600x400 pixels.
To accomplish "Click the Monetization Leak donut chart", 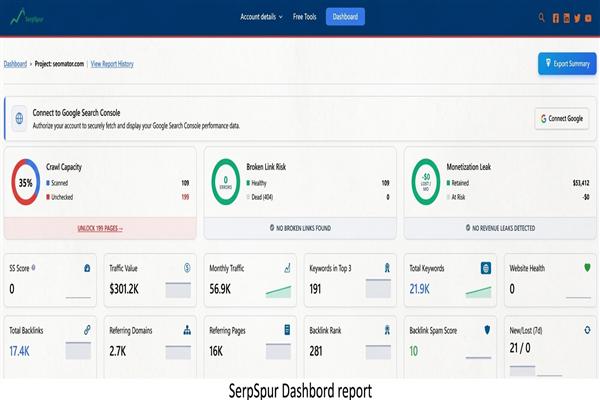I will pos(426,182).
